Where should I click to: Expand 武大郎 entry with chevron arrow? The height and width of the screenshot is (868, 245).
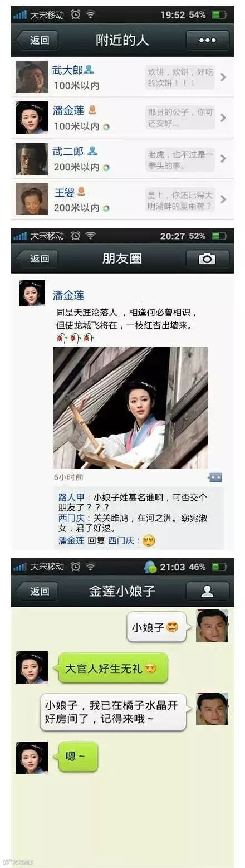coord(223,77)
